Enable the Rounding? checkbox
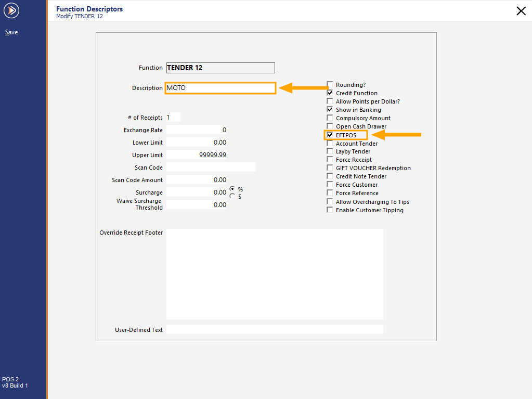Image resolution: width=532 pixels, height=399 pixels. pyautogui.click(x=330, y=84)
